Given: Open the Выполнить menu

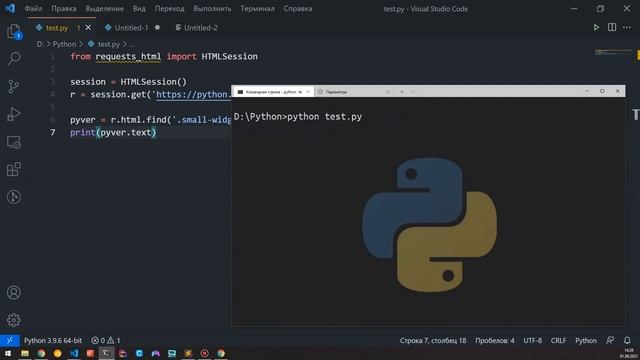Looking at the screenshot, I should tap(212, 9).
